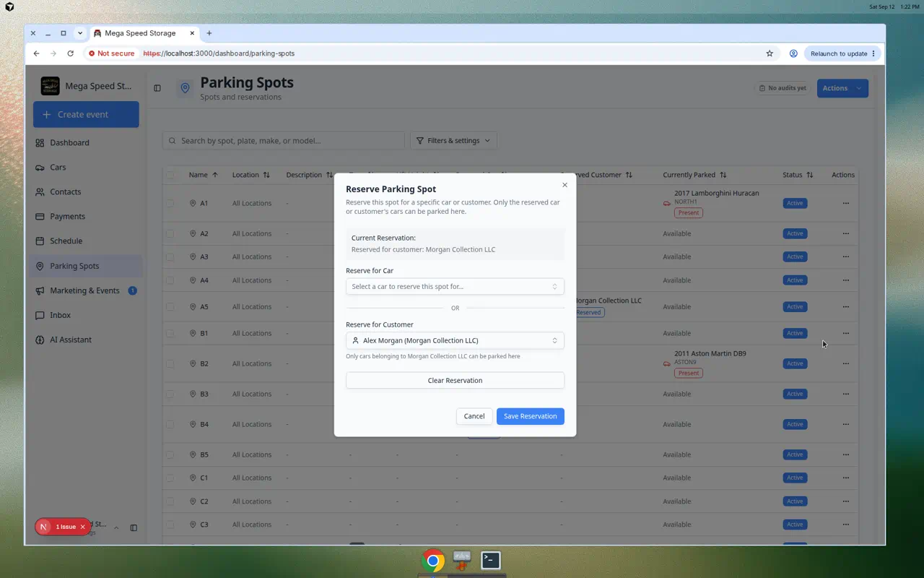Screen dimensions: 924x578
Task: Reload the page in Chrome
Action: (70, 53)
